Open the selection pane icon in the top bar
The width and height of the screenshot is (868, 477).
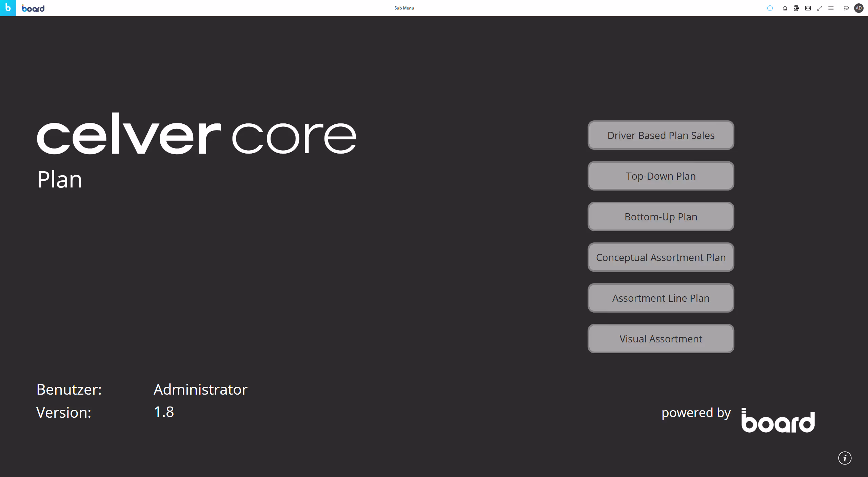pos(796,8)
